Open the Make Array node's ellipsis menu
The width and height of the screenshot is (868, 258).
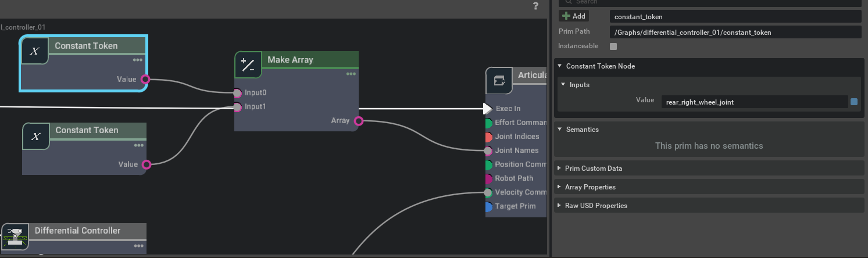coord(351,74)
